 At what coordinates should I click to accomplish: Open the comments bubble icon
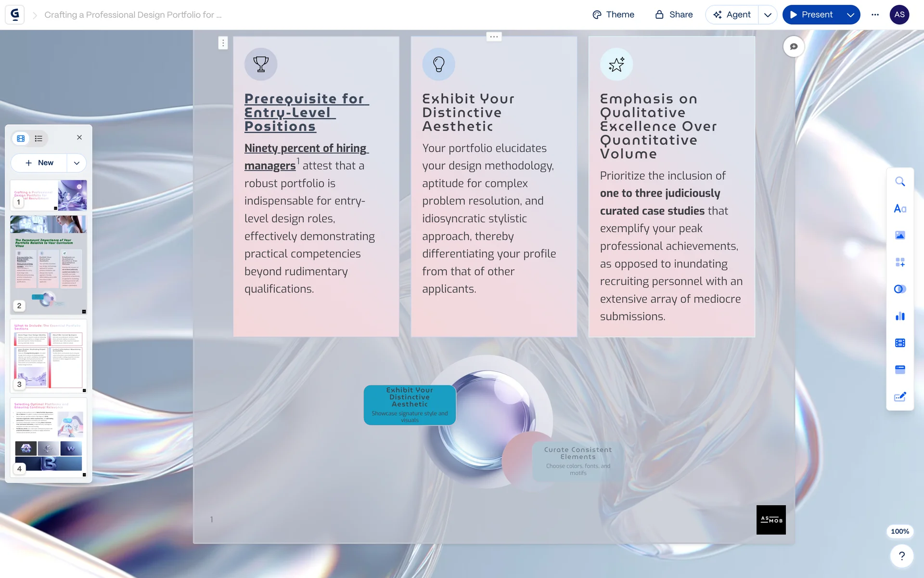(794, 47)
